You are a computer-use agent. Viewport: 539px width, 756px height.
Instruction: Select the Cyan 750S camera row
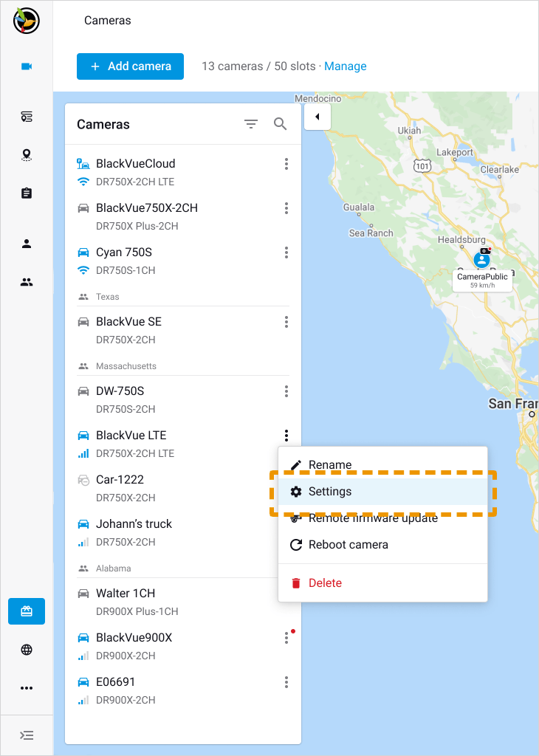(182, 261)
